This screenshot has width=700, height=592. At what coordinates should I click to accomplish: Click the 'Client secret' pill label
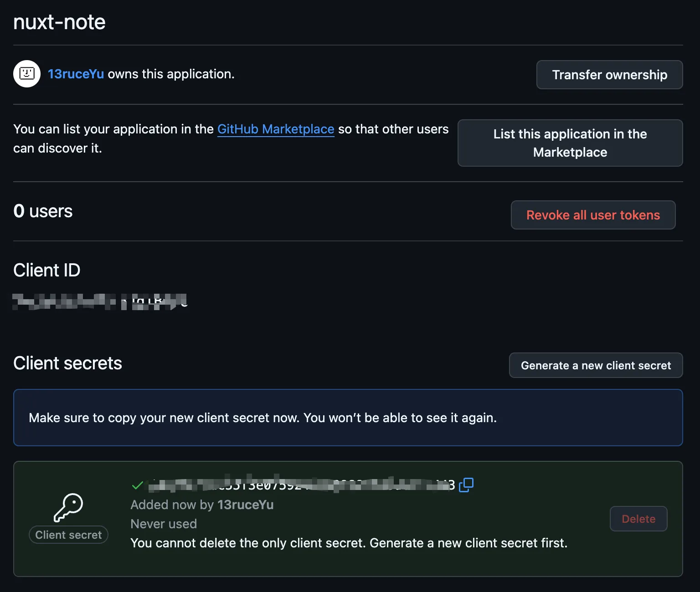[x=68, y=535]
